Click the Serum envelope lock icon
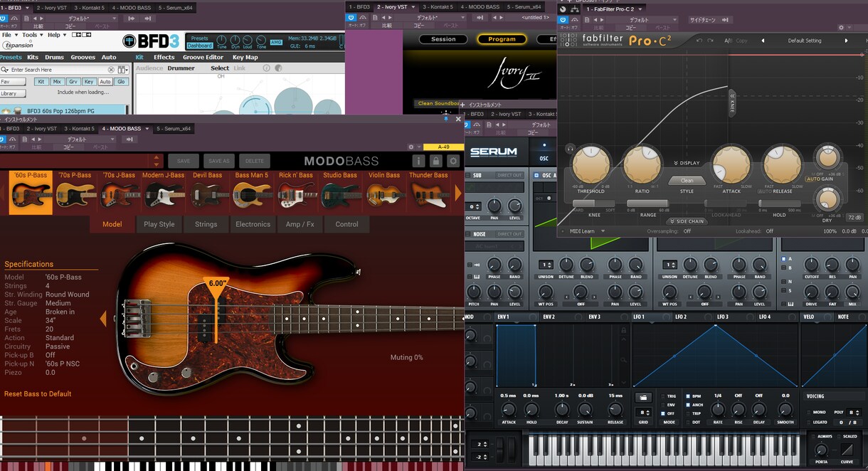Viewport: 868px width, 471px height. pyautogui.click(x=624, y=331)
